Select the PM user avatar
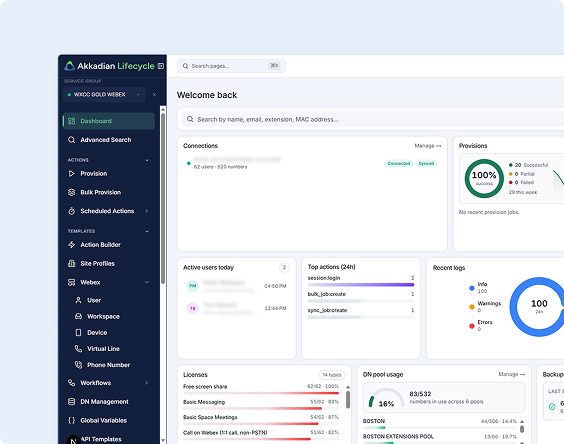This screenshot has width=564, height=444. [193, 286]
